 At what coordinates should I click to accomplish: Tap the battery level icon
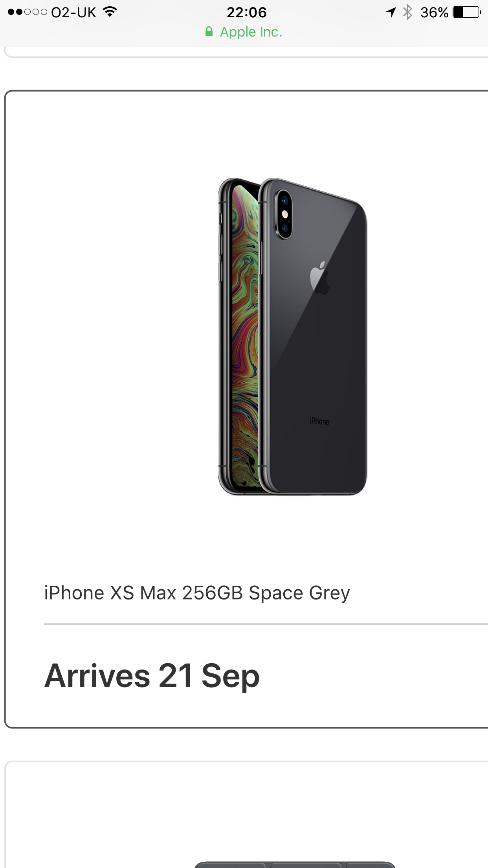(x=467, y=12)
